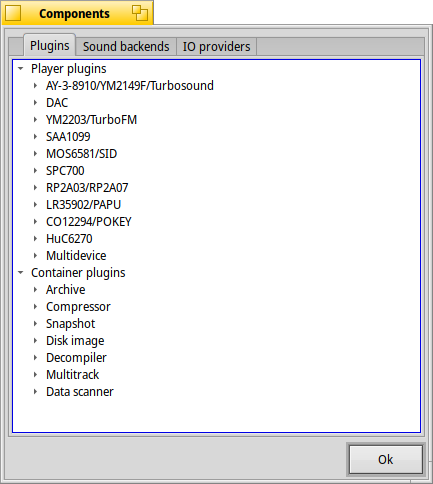Image resolution: width=433 pixels, height=484 pixels.
Task: Collapse the Container plugins group
Action: pyautogui.click(x=21, y=273)
